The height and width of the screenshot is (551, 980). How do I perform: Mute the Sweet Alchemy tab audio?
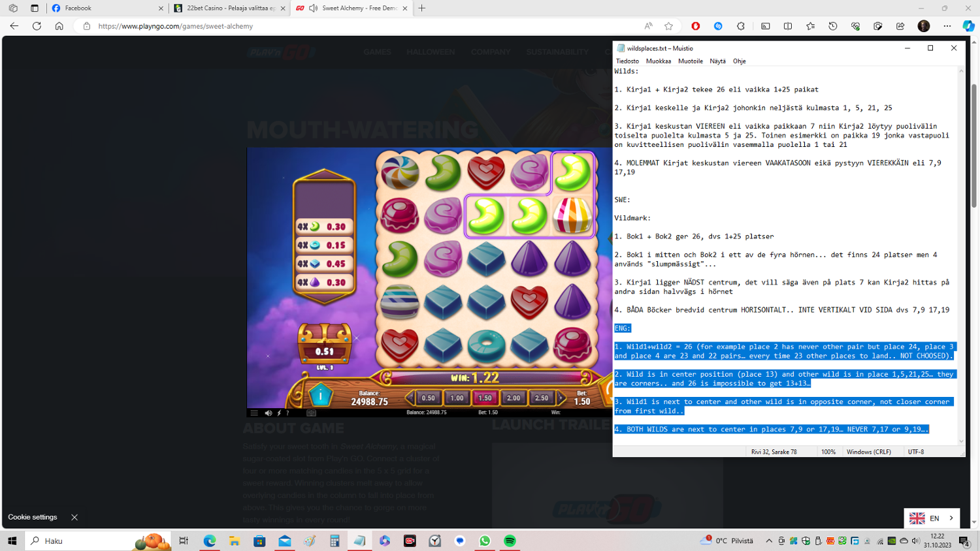[314, 8]
